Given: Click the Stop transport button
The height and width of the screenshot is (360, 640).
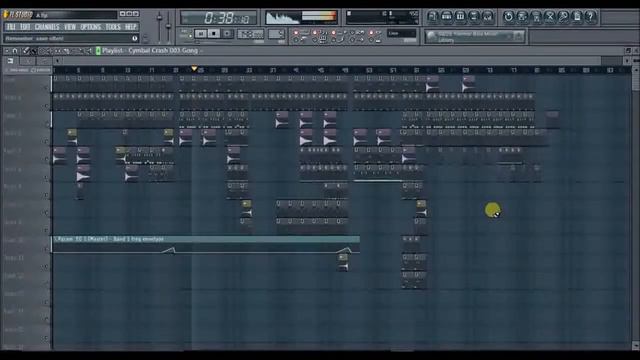Looking at the screenshot, I should (214, 33).
